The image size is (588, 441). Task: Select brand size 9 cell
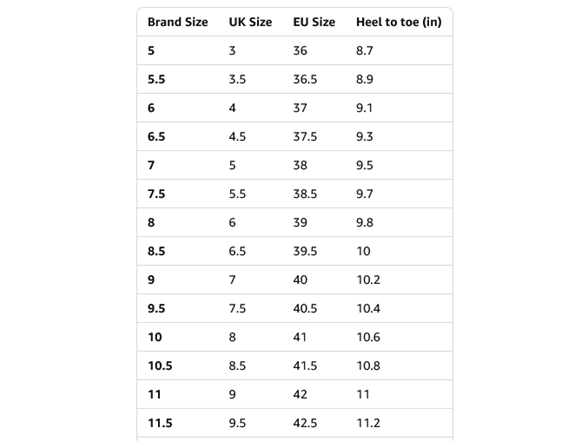pyautogui.click(x=151, y=280)
